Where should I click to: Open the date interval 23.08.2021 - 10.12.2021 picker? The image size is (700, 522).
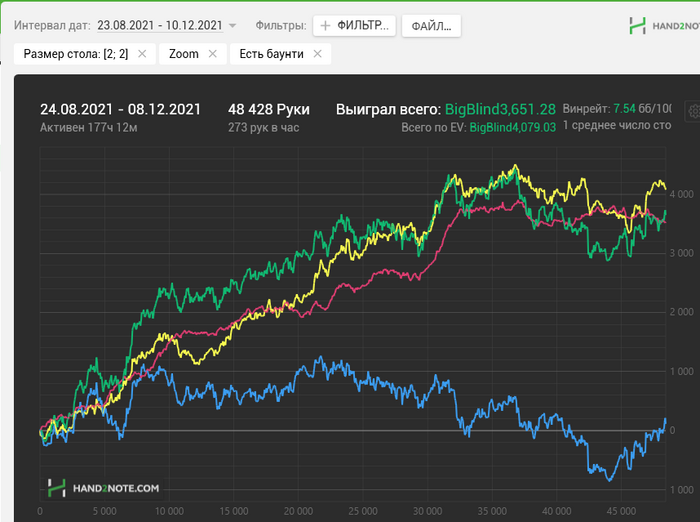160,25
